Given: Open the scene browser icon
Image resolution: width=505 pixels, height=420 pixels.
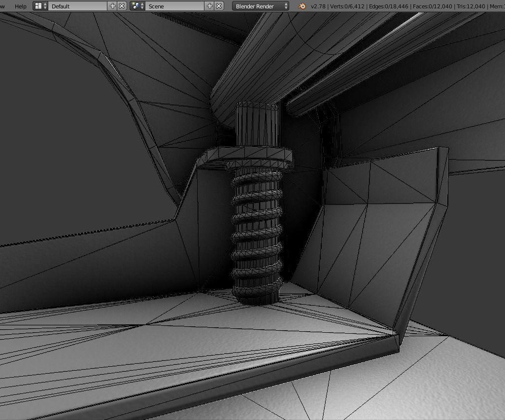Looking at the screenshot, I should (x=138, y=6).
